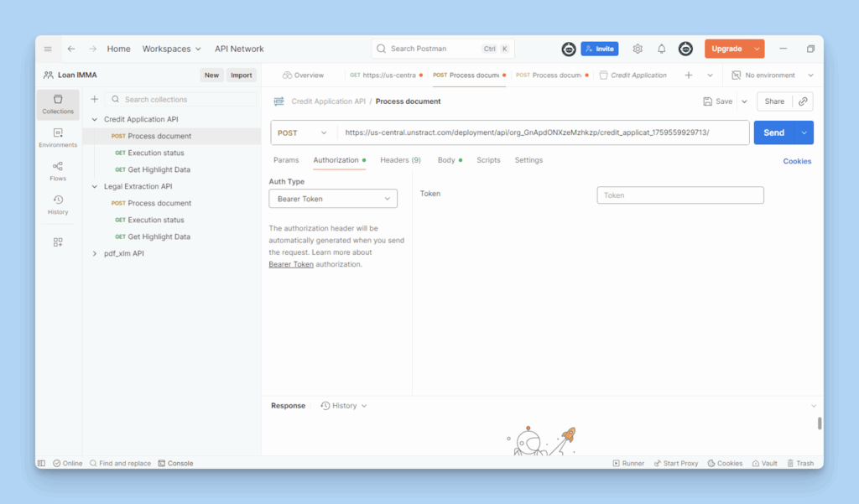Switch to the Headers tab
The height and width of the screenshot is (504, 859).
400,160
